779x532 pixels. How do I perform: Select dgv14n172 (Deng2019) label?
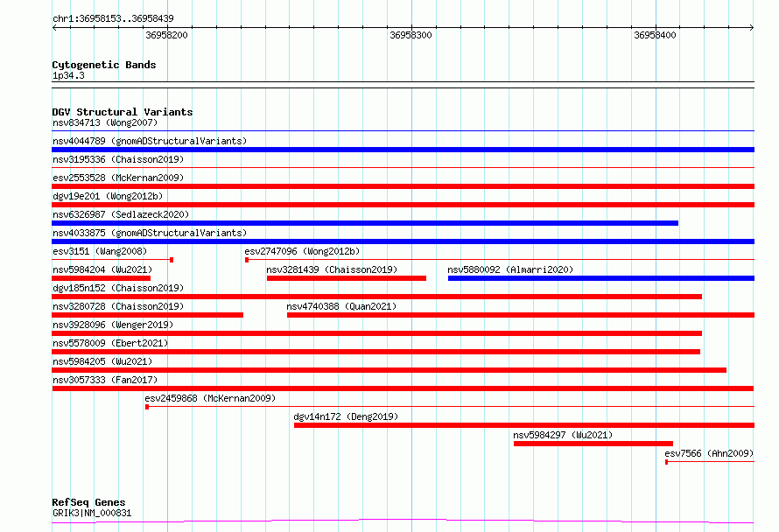(346, 416)
